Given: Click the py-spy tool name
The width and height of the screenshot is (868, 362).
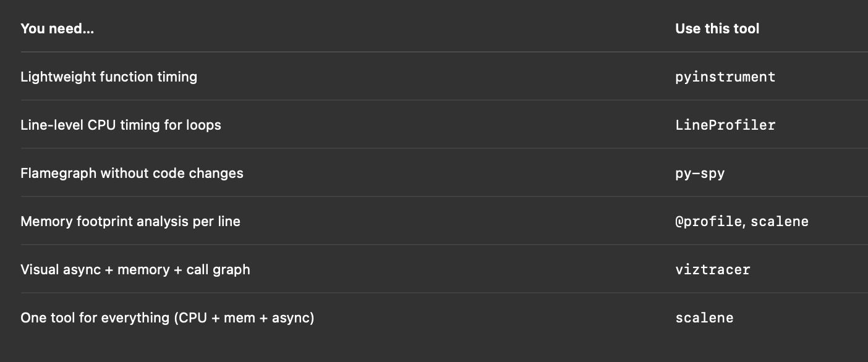Looking at the screenshot, I should pos(700,173).
